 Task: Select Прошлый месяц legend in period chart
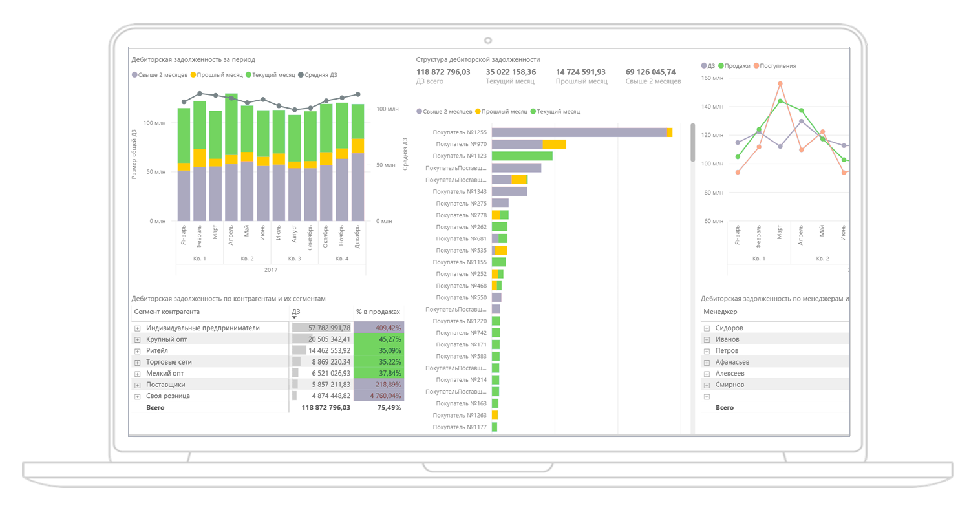click(217, 75)
